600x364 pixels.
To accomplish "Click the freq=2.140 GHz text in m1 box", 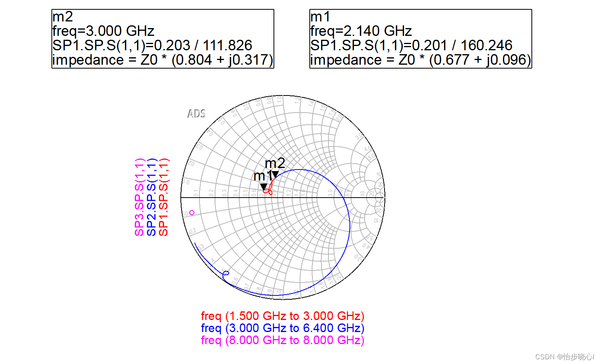I will click(x=361, y=31).
